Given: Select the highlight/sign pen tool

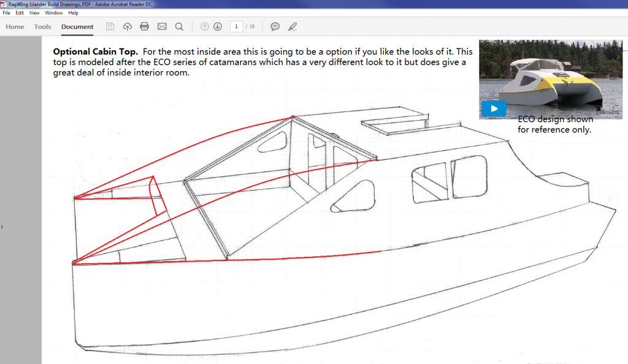Looking at the screenshot, I should [x=293, y=26].
